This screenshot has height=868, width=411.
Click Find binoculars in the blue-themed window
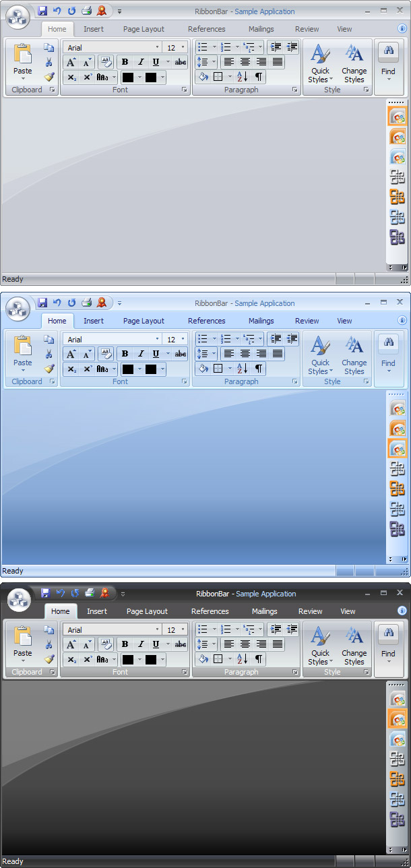tap(388, 342)
